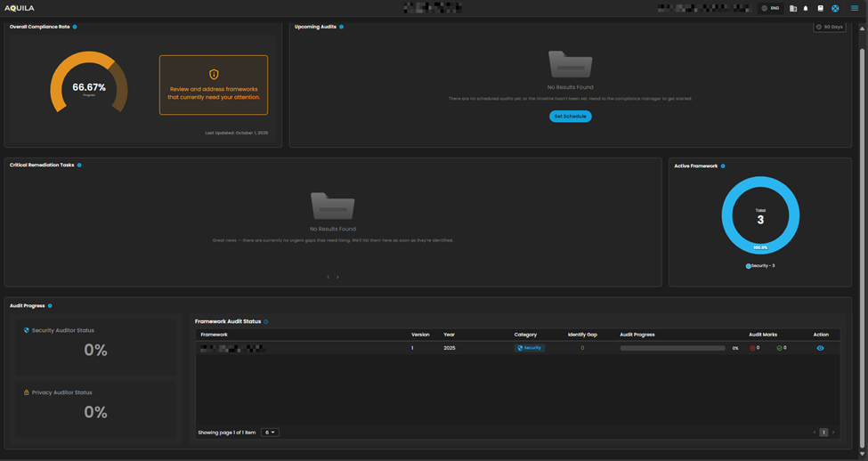Screen dimensions: 868x461
Task: Click the eye icon in Action column
Action: coord(820,348)
